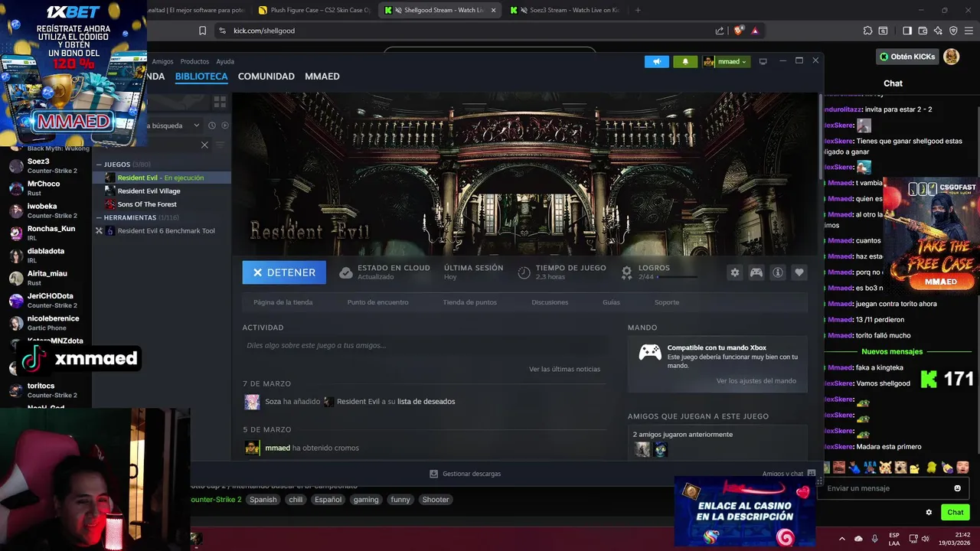Viewport: 980px width, 551px height.
Task: Open the Soporte link
Action: pyautogui.click(x=667, y=302)
